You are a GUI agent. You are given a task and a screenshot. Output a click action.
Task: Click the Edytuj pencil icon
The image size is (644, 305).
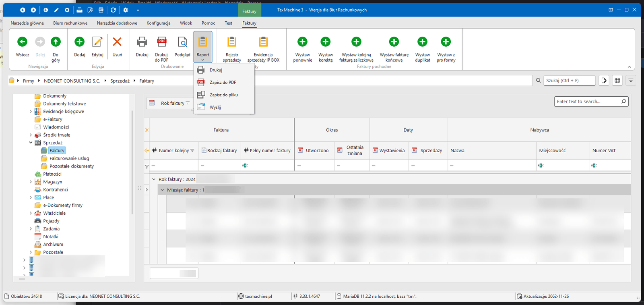(x=97, y=42)
